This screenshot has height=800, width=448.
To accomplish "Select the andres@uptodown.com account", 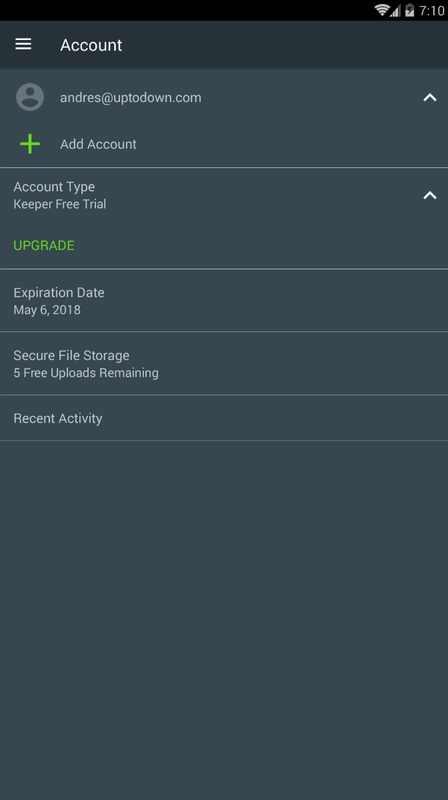I will (130, 97).
